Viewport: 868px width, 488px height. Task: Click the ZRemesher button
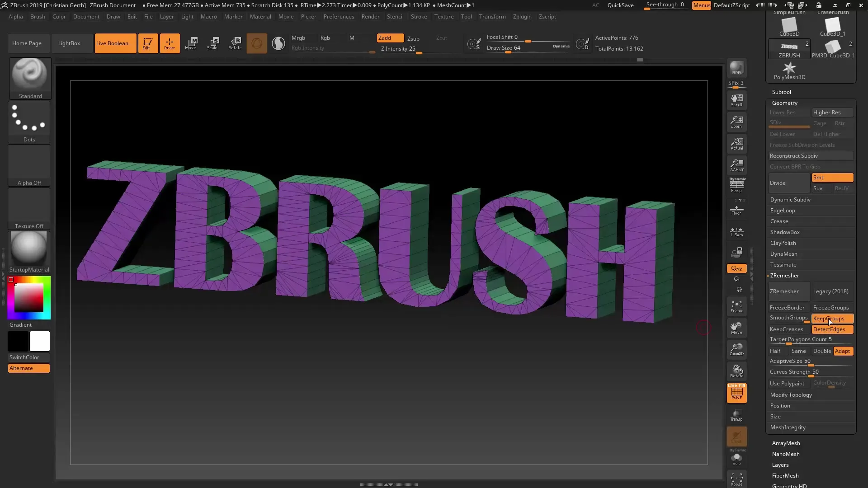(x=789, y=291)
